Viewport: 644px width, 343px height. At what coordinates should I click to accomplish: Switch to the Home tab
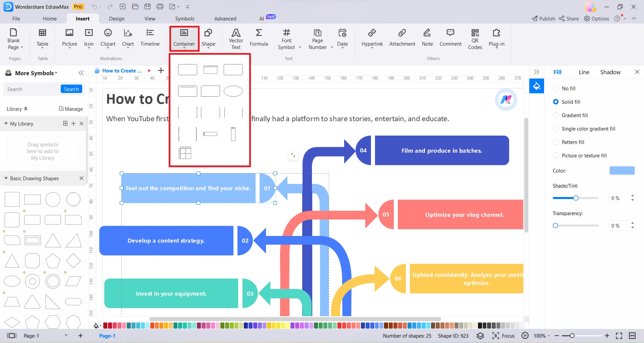tap(50, 19)
